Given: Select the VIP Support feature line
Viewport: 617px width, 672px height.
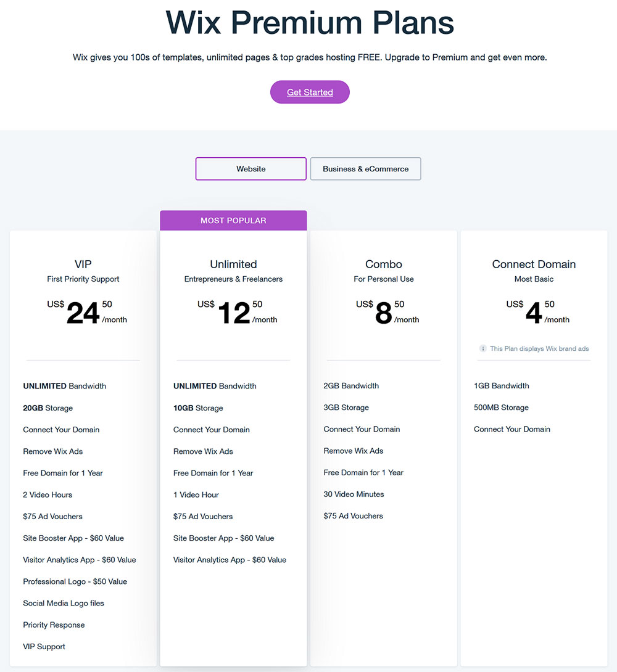Looking at the screenshot, I should pyautogui.click(x=44, y=647).
